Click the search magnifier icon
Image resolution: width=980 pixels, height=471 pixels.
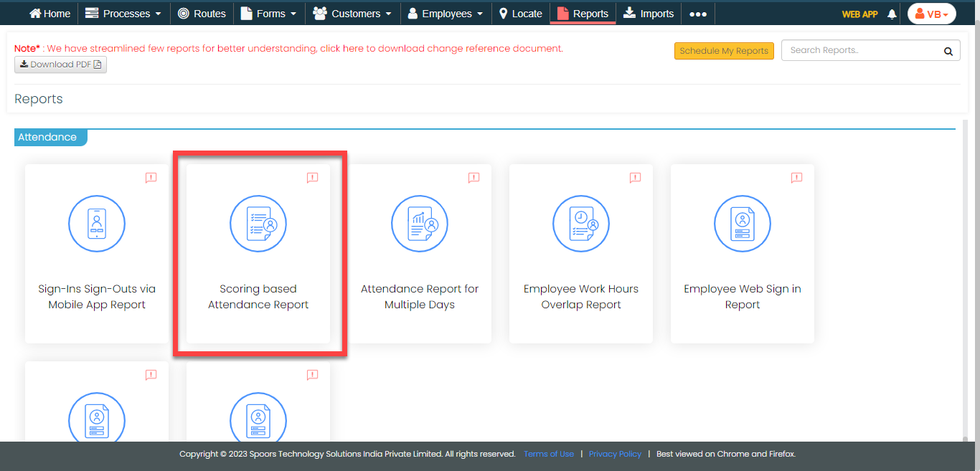948,51
